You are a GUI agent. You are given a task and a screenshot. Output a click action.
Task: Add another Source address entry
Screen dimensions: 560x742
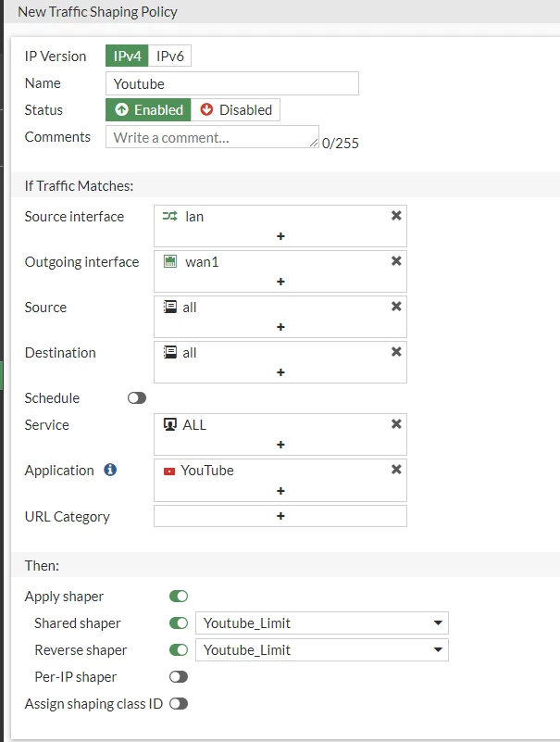tap(280, 327)
